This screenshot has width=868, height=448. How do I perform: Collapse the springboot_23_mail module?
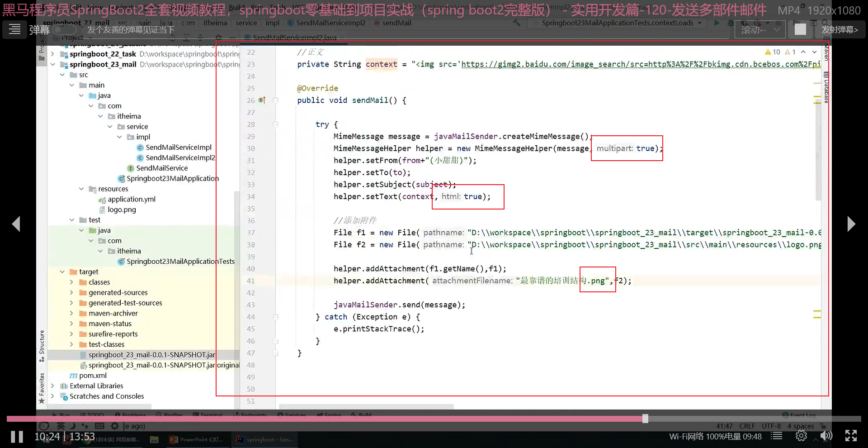pos(52,65)
